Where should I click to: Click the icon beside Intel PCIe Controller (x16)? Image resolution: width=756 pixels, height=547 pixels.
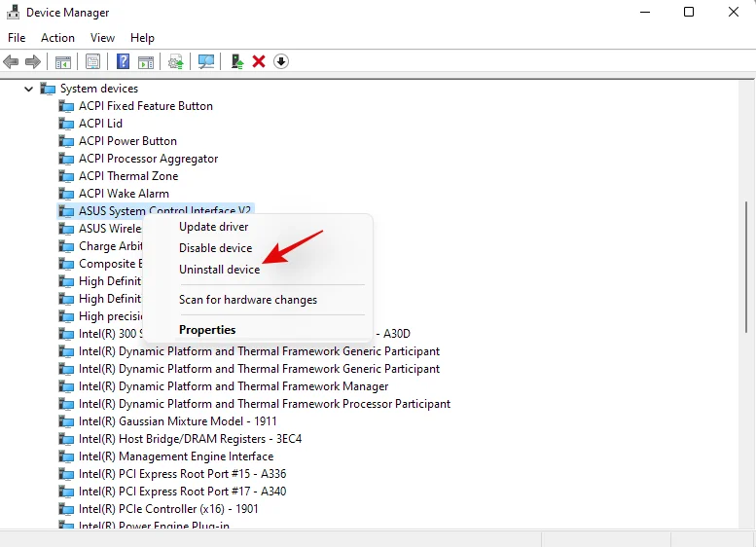tap(66, 509)
